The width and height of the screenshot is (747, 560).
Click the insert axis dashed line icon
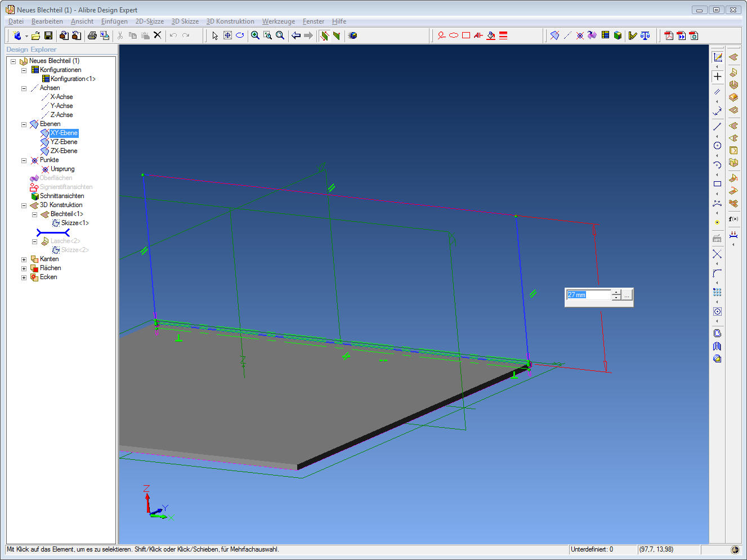pyautogui.click(x=567, y=35)
